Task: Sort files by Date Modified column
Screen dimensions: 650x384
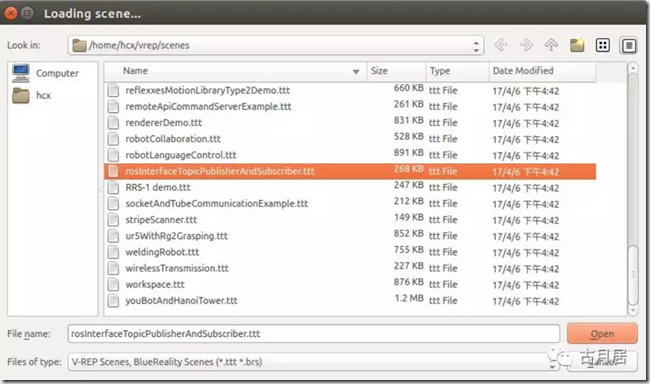Action: [x=542, y=71]
